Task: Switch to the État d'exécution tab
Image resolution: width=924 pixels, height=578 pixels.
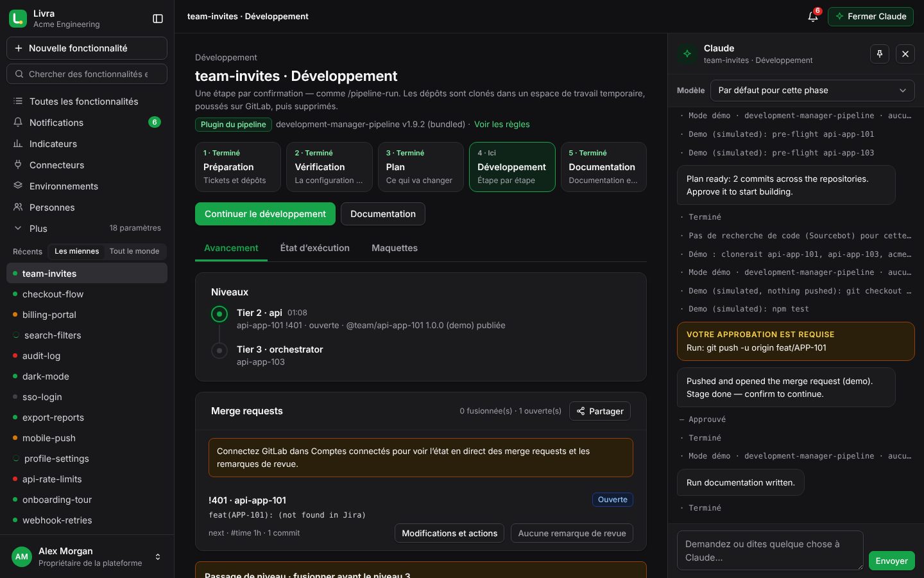Action: coord(315,248)
